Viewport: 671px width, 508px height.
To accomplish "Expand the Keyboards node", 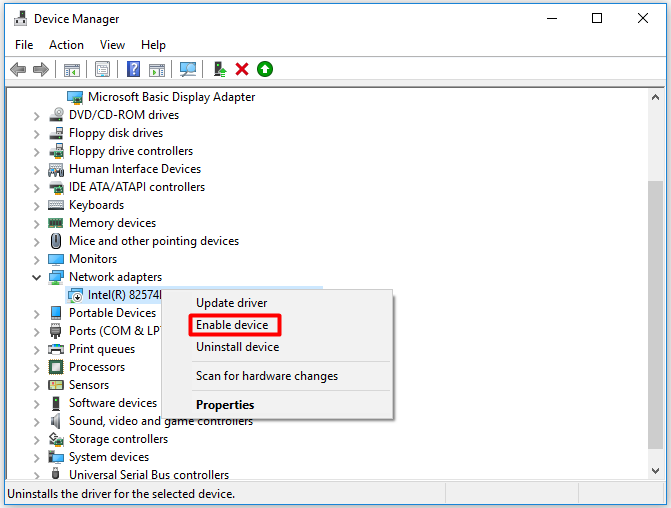I will pyautogui.click(x=37, y=206).
